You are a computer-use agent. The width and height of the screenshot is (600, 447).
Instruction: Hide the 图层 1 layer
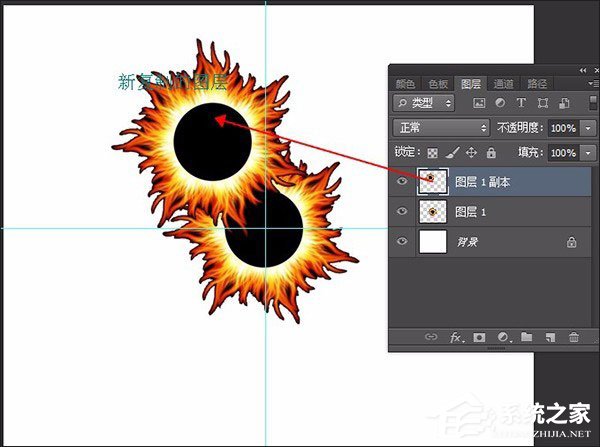(402, 211)
